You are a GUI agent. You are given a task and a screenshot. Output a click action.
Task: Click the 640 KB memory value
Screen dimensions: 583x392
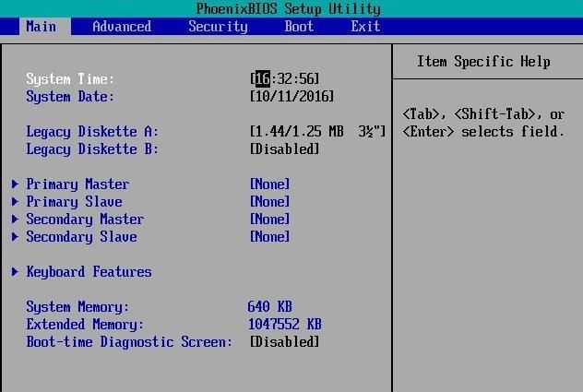tap(269, 307)
